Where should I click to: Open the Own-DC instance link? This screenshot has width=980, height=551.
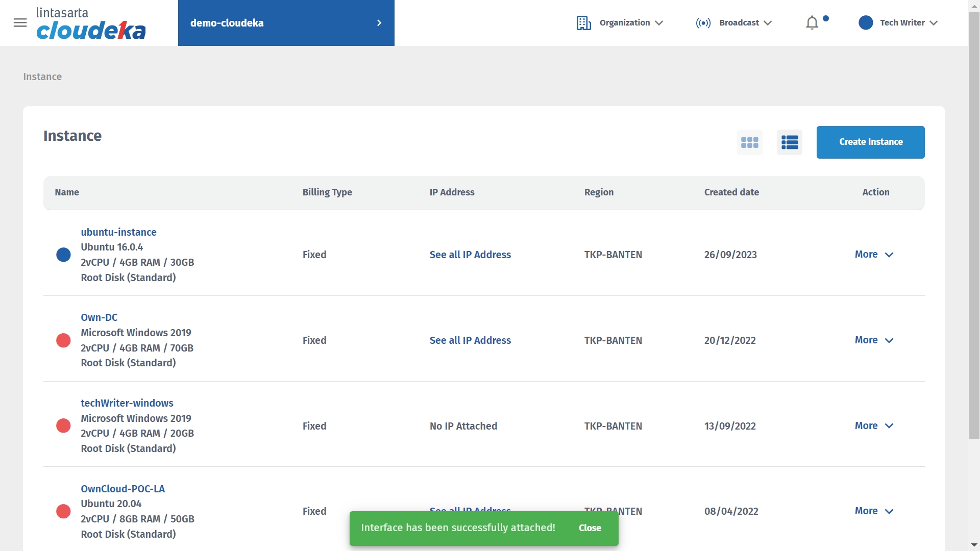pyautogui.click(x=99, y=317)
